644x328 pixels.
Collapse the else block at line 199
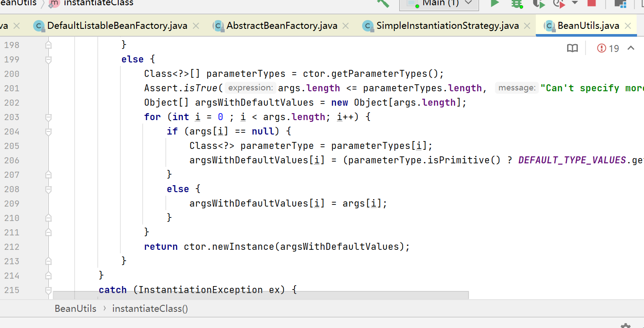[x=48, y=59]
